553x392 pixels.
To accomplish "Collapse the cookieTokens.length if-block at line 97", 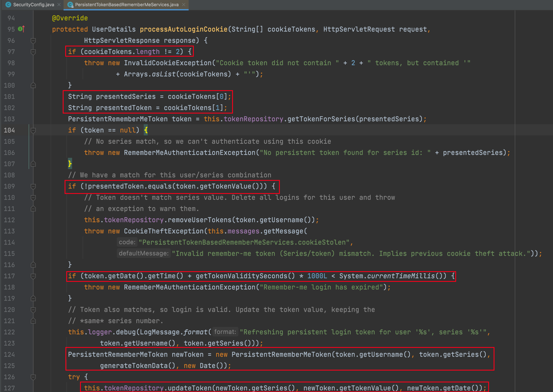I will pyautogui.click(x=33, y=52).
